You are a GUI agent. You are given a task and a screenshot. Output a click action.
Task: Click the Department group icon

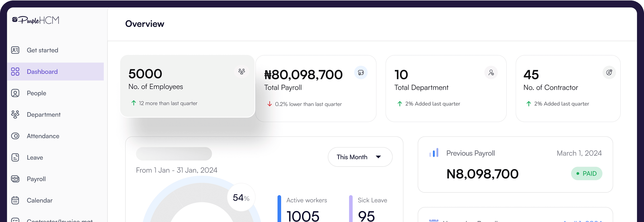(x=15, y=115)
